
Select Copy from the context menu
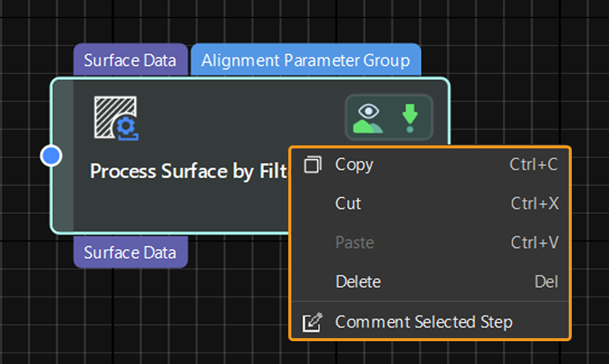(x=354, y=164)
